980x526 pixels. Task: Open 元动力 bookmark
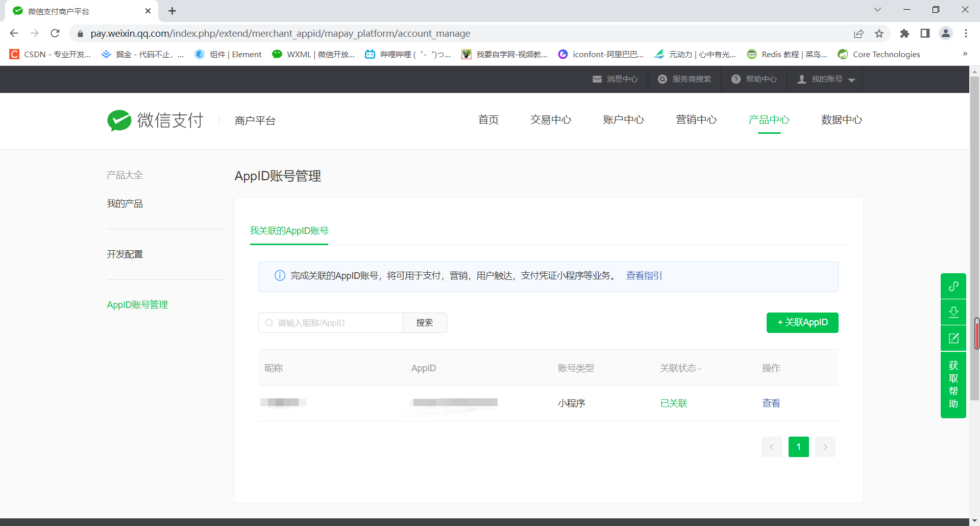(695, 54)
